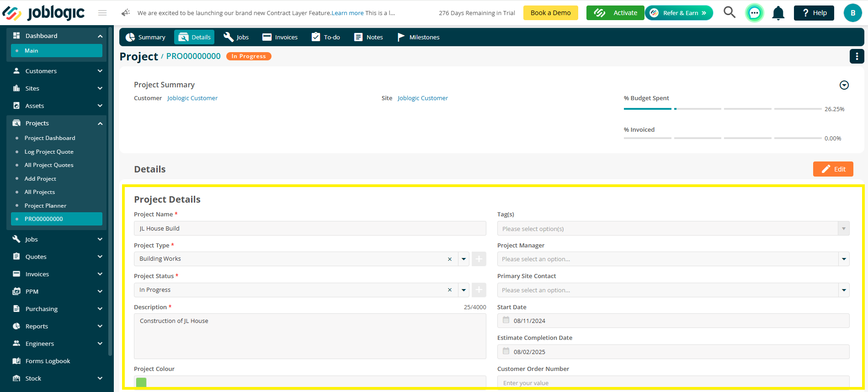Click the Book a Demo button
The height and width of the screenshot is (392, 868).
tap(550, 13)
